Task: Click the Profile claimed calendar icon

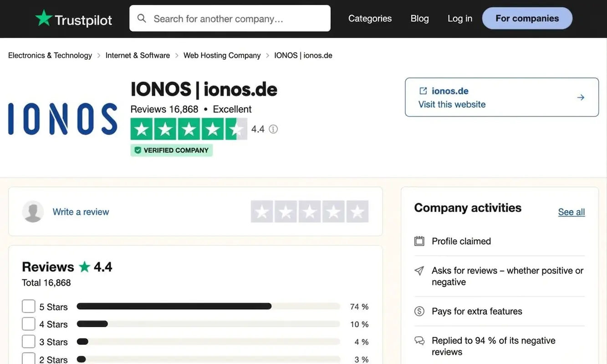Action: click(x=419, y=241)
